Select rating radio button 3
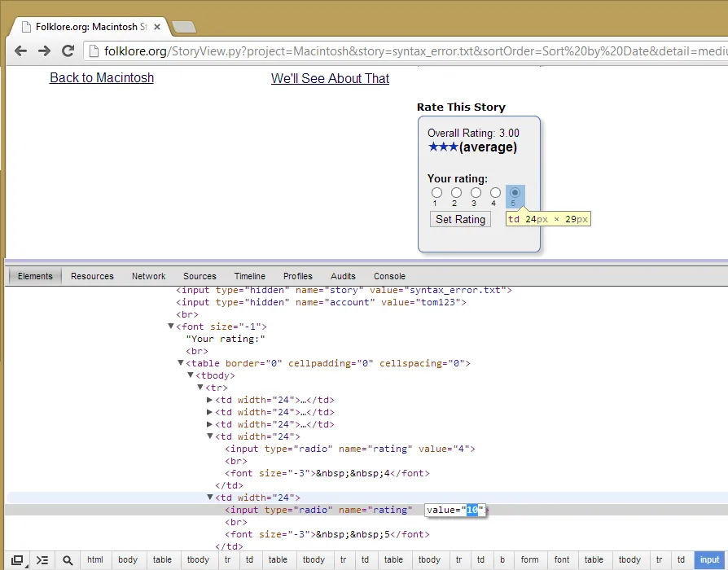728x570 pixels. (476, 193)
